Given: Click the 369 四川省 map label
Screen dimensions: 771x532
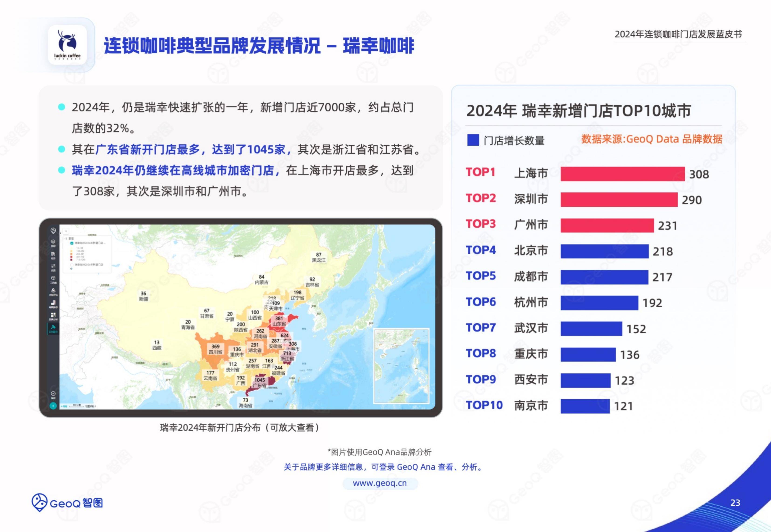Looking at the screenshot, I should pyautogui.click(x=215, y=349).
